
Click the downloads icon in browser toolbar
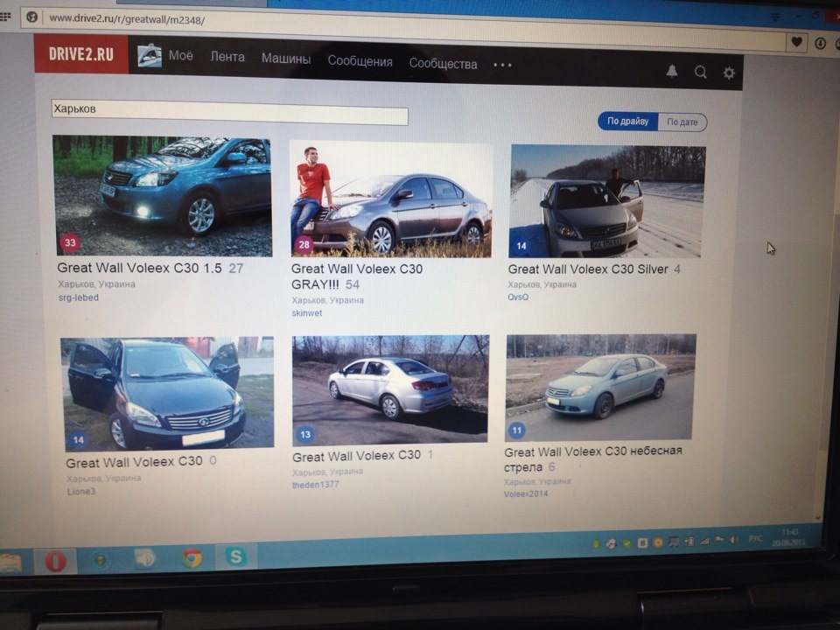coord(820,43)
